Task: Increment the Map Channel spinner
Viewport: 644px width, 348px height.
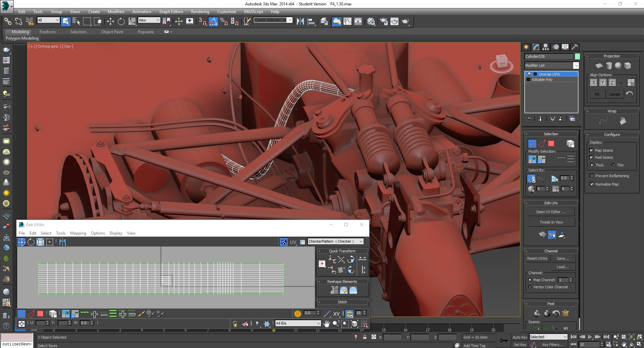Action: click(571, 279)
